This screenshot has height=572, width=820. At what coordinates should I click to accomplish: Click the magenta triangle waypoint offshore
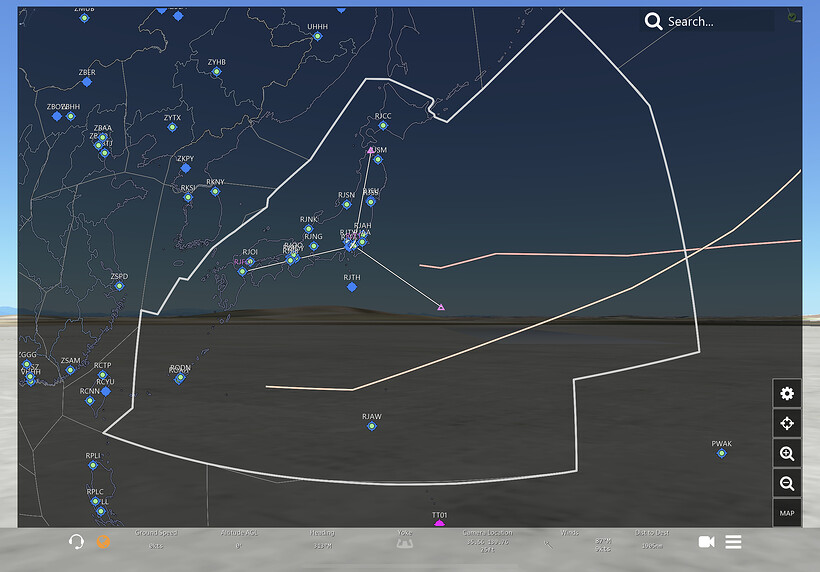tap(441, 307)
